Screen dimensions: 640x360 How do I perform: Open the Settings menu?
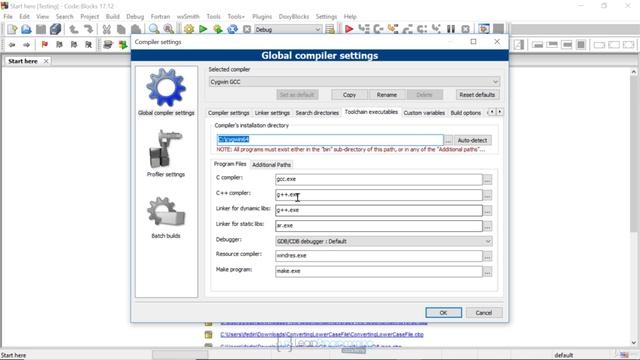326,16
